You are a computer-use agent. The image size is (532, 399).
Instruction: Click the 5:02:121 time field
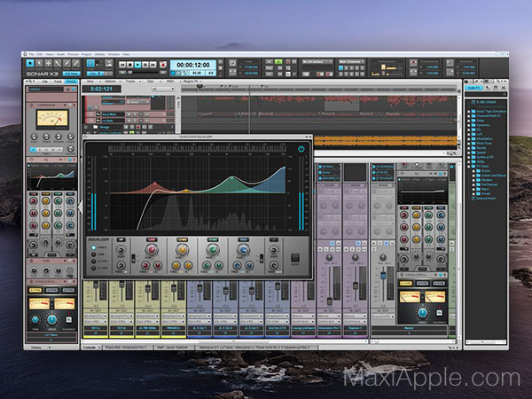[101, 89]
